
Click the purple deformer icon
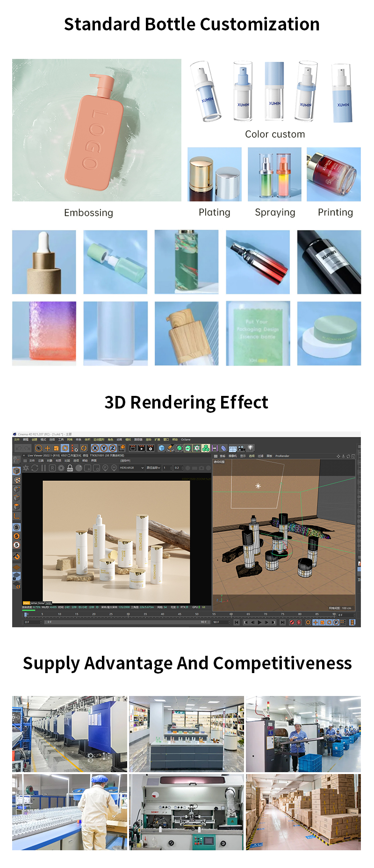point(223,448)
